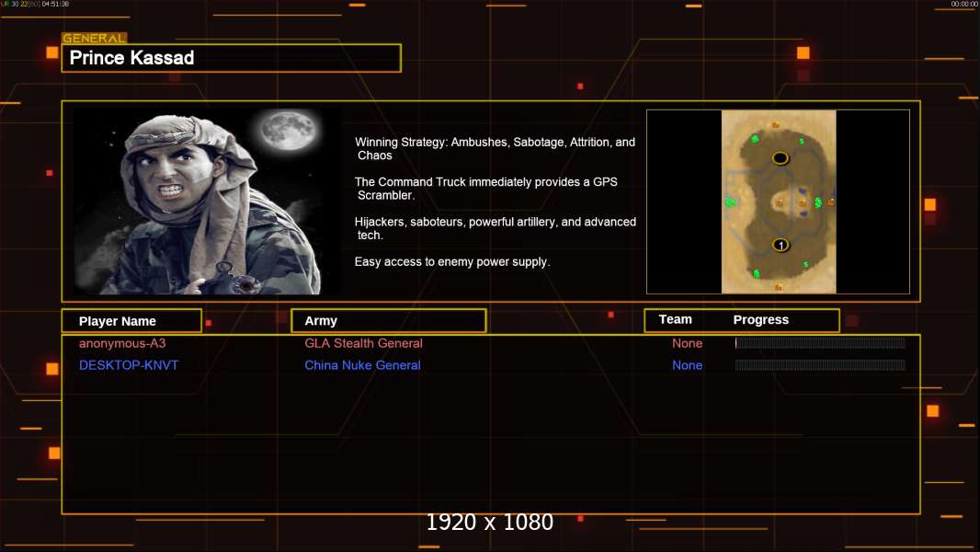
Task: Click the Hijackers, saboteurs description line
Action: pos(495,228)
